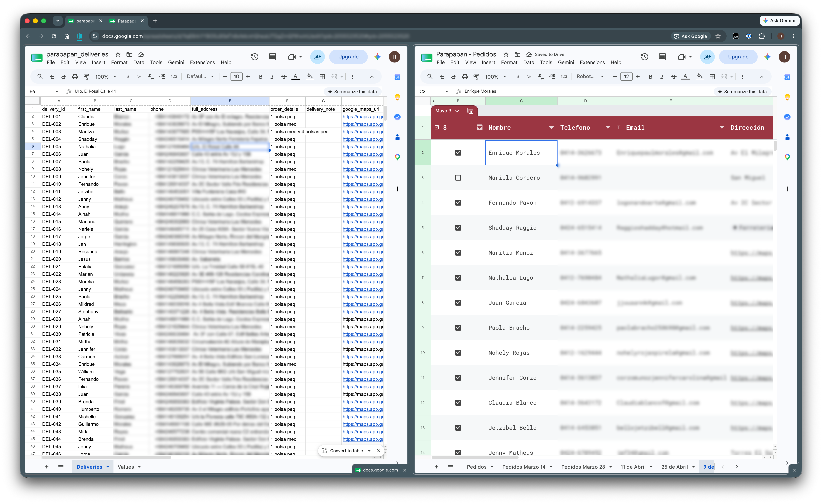
Task: Expand Mayo 9 table name dropdown
Action: (457, 111)
